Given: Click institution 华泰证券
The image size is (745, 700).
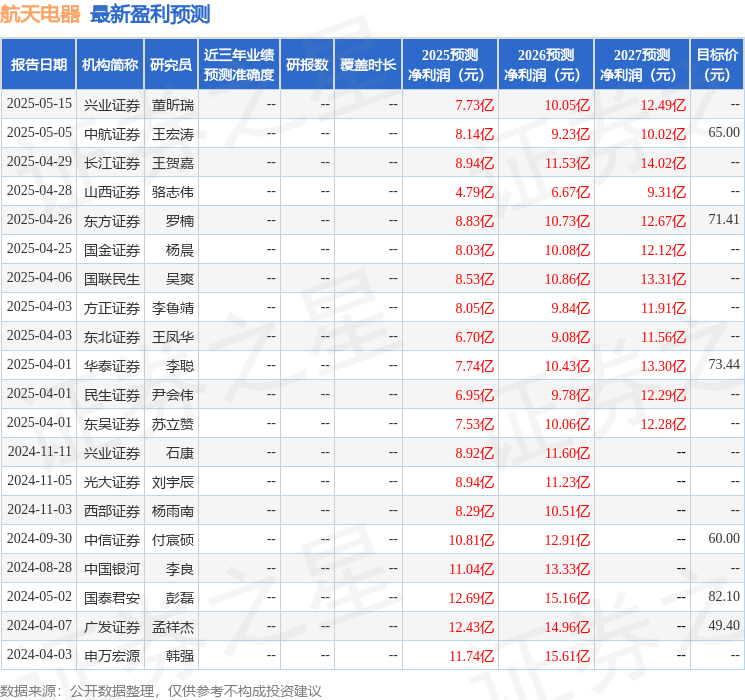Looking at the screenshot, I should tap(112, 366).
